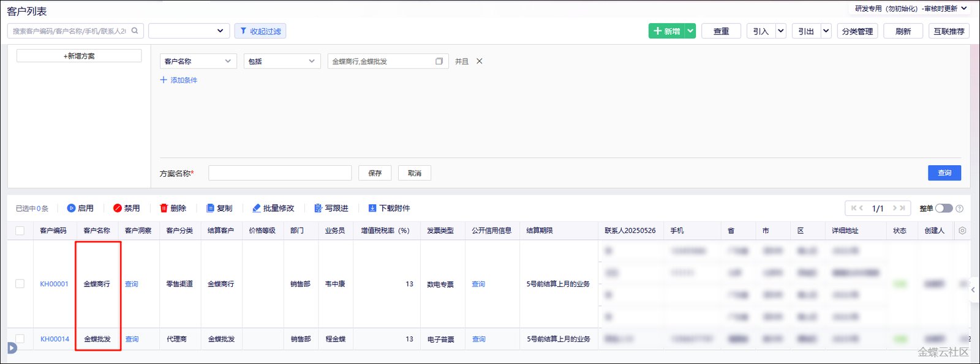Image resolution: width=980 pixels, height=364 pixels.
Task: Click the 零售渠道 cell
Action: [x=179, y=284]
